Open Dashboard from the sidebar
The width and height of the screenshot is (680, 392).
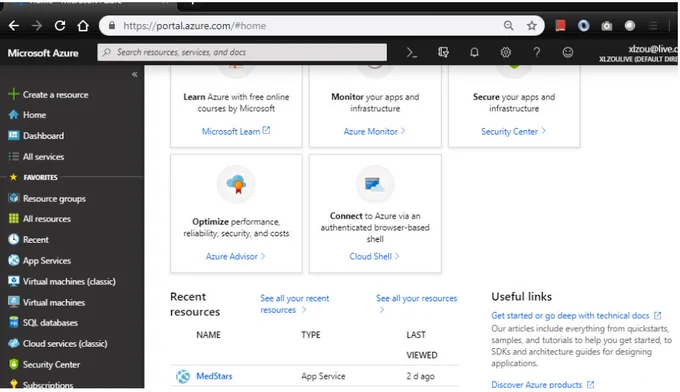click(x=43, y=136)
